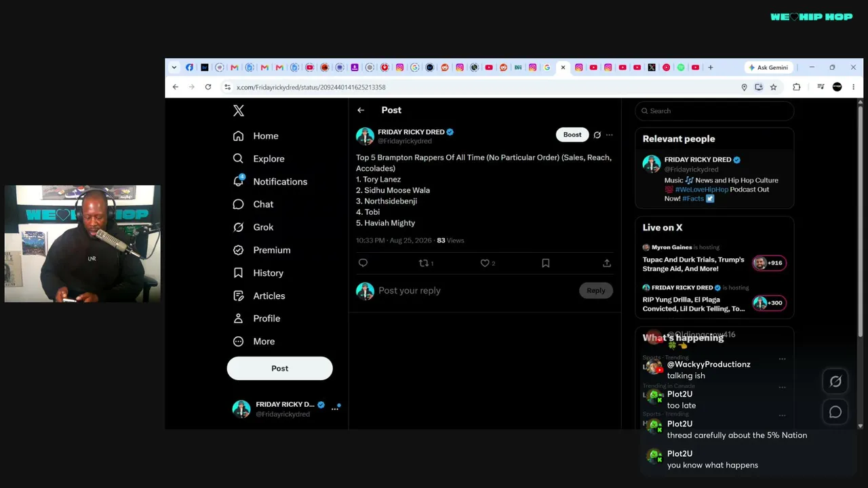This screenshot has width=868, height=488.
Task: Click the install app icon in the address bar
Action: (759, 87)
